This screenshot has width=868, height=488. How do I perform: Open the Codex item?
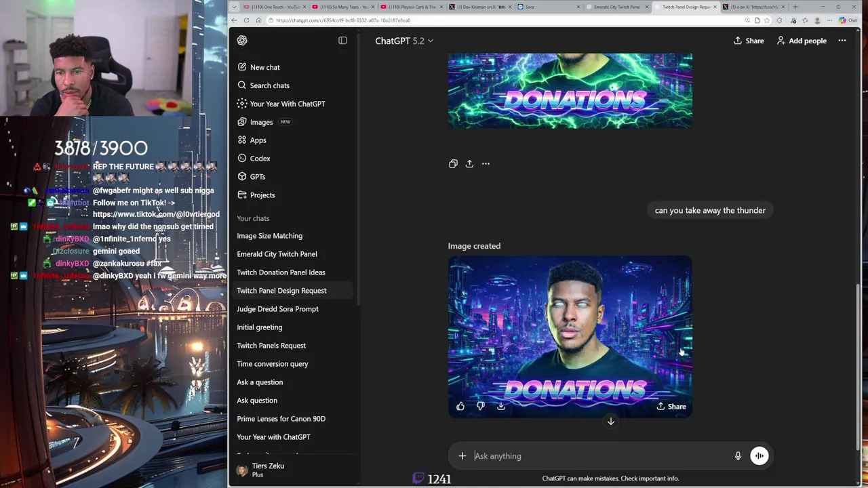pos(254,159)
